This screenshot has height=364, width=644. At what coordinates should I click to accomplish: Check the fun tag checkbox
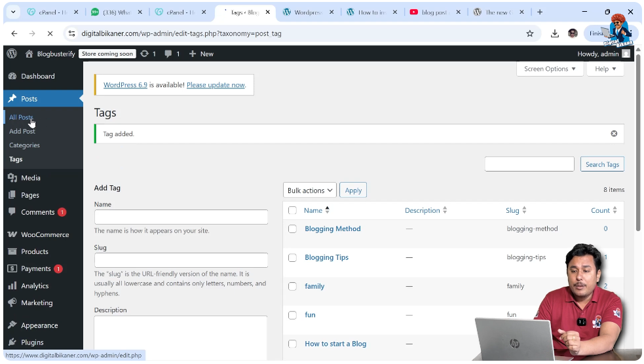[x=292, y=315]
